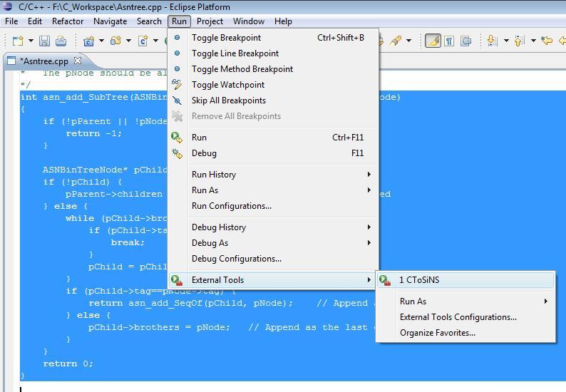Image resolution: width=566 pixels, height=392 pixels.
Task: Toggle Block Selection Mode icon
Action: tap(465, 41)
